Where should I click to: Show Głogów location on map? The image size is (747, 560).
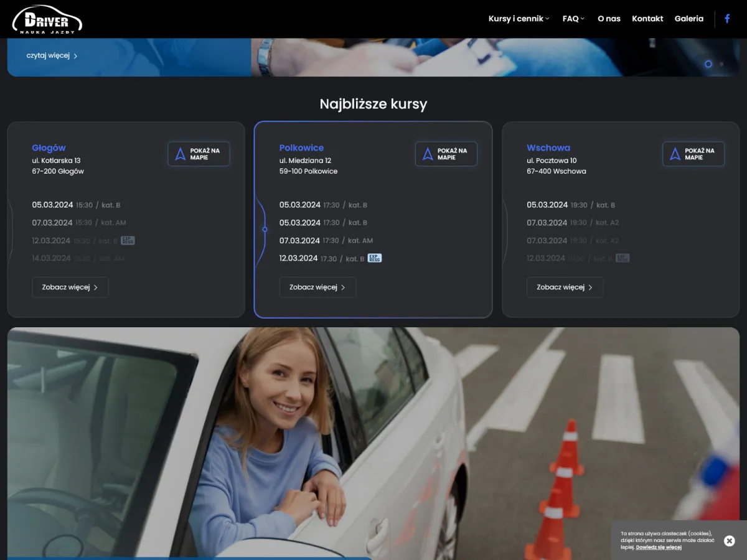coord(199,154)
